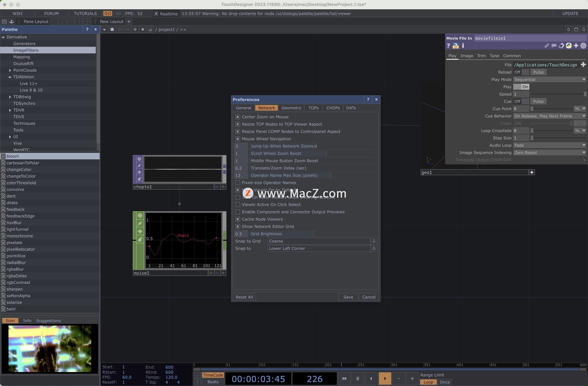The height and width of the screenshot is (386, 588).
Task: Click Save in Preferences
Action: click(348, 297)
